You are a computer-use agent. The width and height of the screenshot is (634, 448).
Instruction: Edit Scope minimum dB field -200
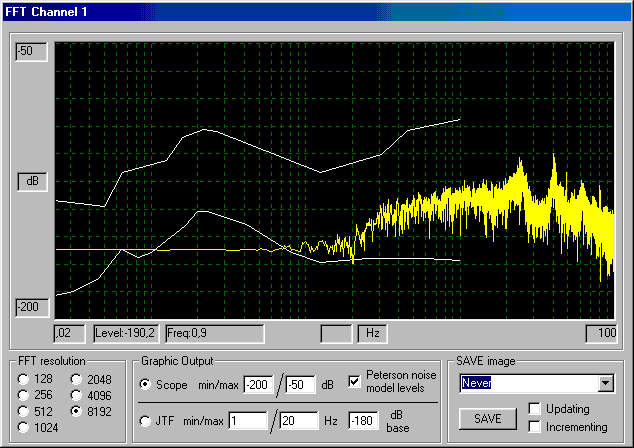(x=258, y=384)
